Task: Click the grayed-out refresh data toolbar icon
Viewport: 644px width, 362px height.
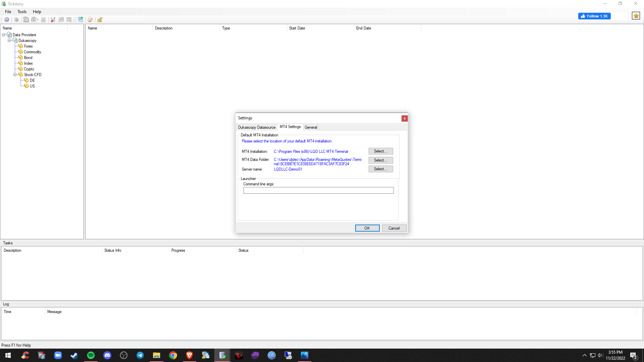Action: (16, 19)
